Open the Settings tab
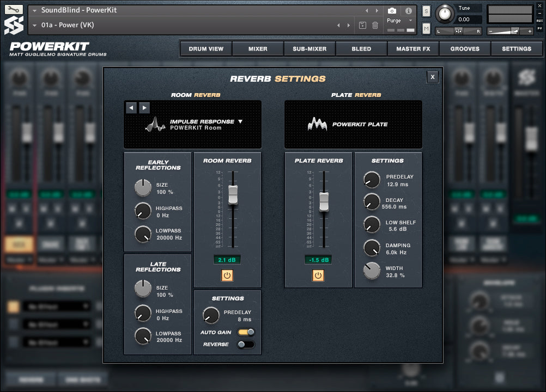Image resolution: width=546 pixels, height=392 pixels. [517, 48]
